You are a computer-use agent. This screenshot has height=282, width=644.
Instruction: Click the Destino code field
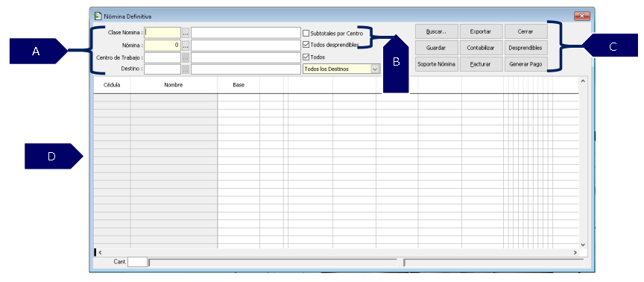coord(162,69)
